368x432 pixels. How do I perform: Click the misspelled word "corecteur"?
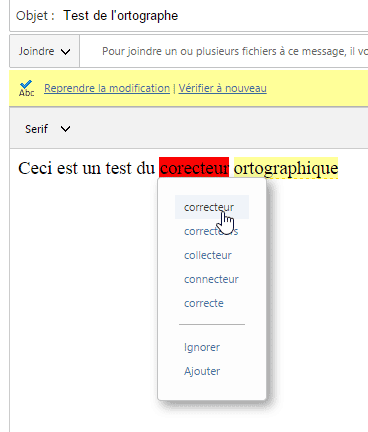coord(194,167)
